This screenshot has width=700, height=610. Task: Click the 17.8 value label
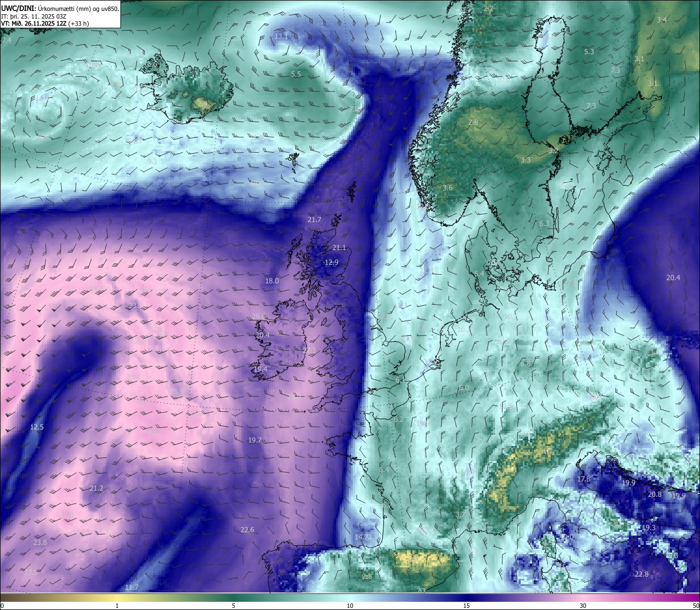tap(584, 479)
